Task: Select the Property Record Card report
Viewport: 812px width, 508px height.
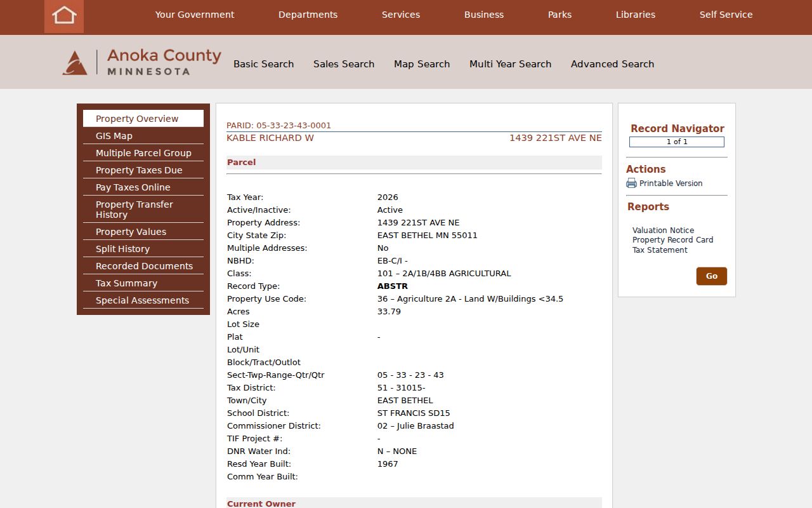Action: click(672, 240)
